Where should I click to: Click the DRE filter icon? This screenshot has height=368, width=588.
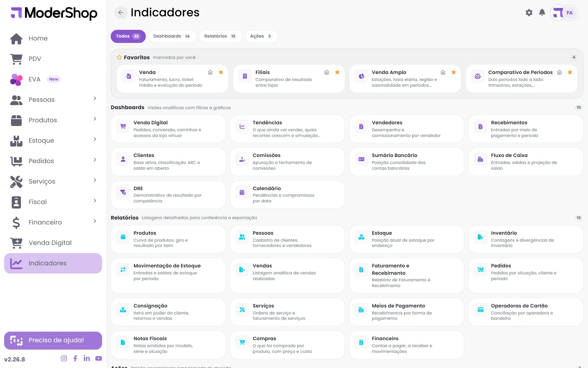pos(123,193)
